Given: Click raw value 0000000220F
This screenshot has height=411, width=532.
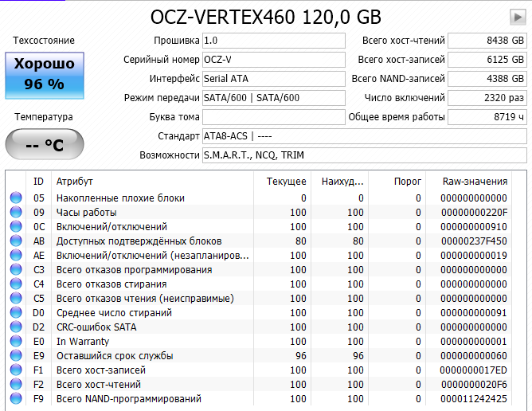Looking at the screenshot, I should (474, 213).
